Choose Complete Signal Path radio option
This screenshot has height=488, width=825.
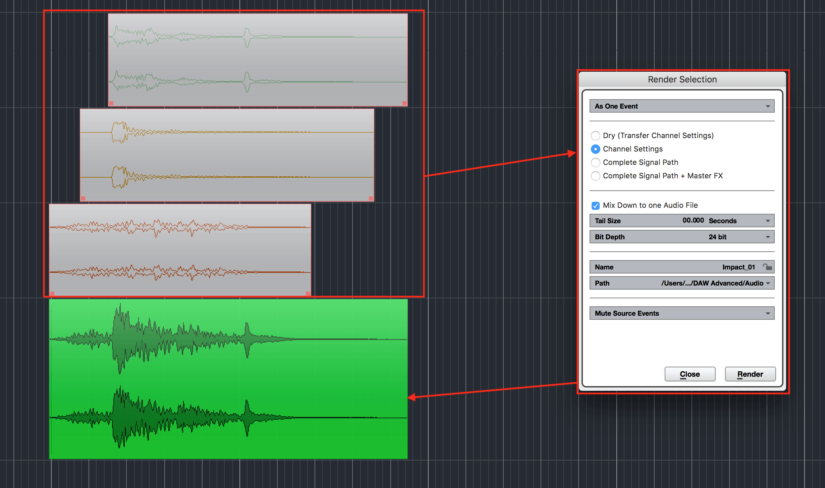click(596, 163)
